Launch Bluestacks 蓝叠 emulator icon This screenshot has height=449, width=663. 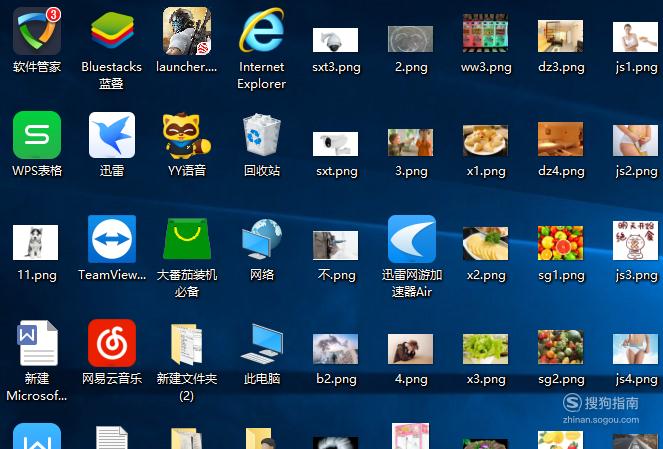pos(112,30)
